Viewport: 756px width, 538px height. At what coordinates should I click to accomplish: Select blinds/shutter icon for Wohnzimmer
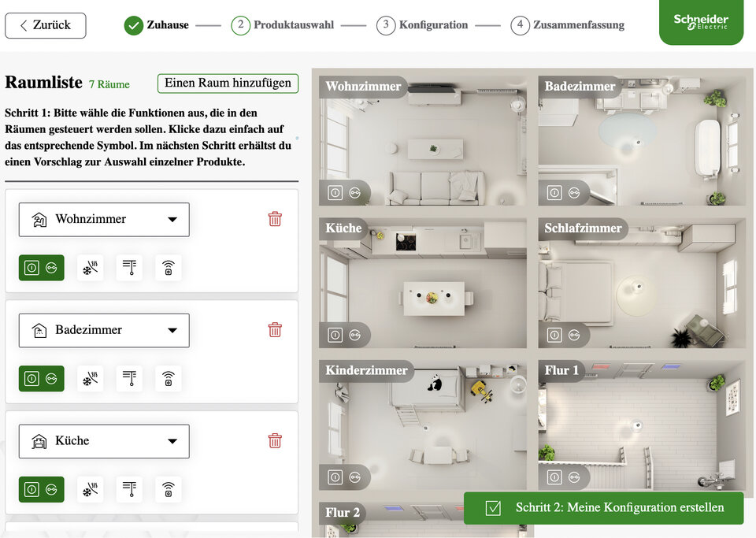tap(129, 268)
